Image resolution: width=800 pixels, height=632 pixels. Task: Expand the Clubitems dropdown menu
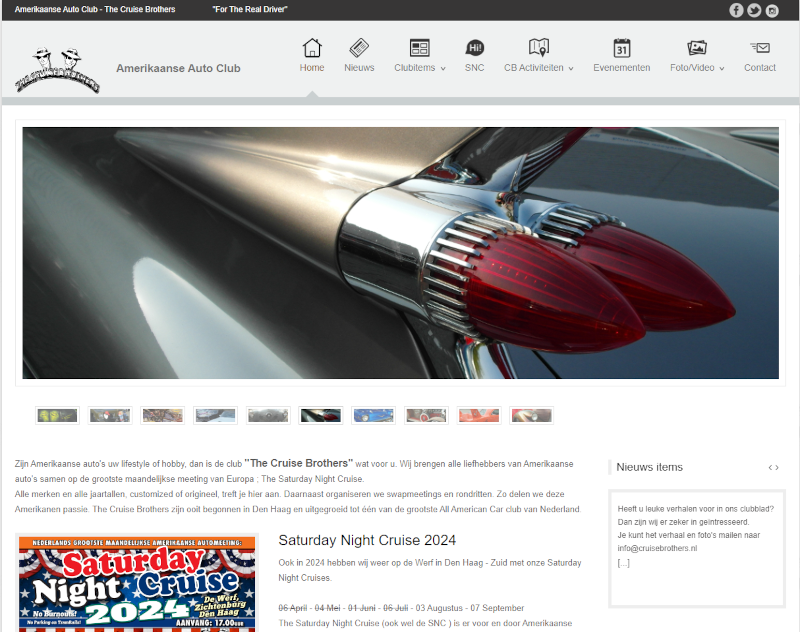[x=420, y=68]
